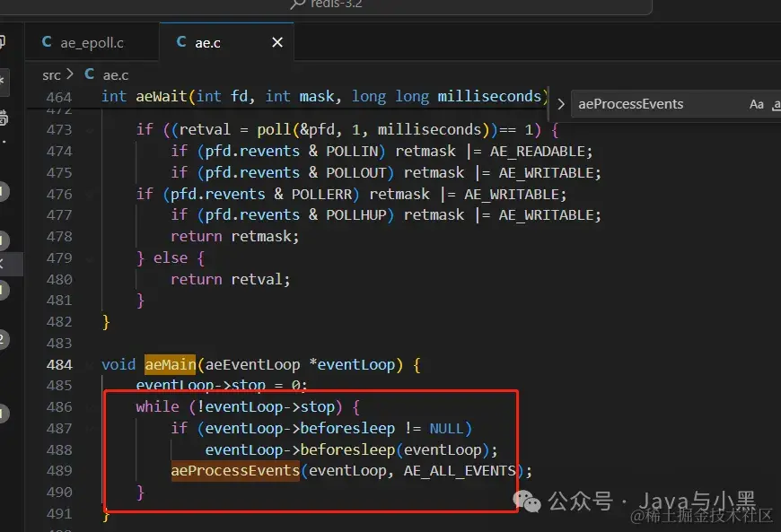Screen dimensions: 781x532
Task: Click the aeEventLoop parameter type on line 484
Action: click(x=252, y=365)
